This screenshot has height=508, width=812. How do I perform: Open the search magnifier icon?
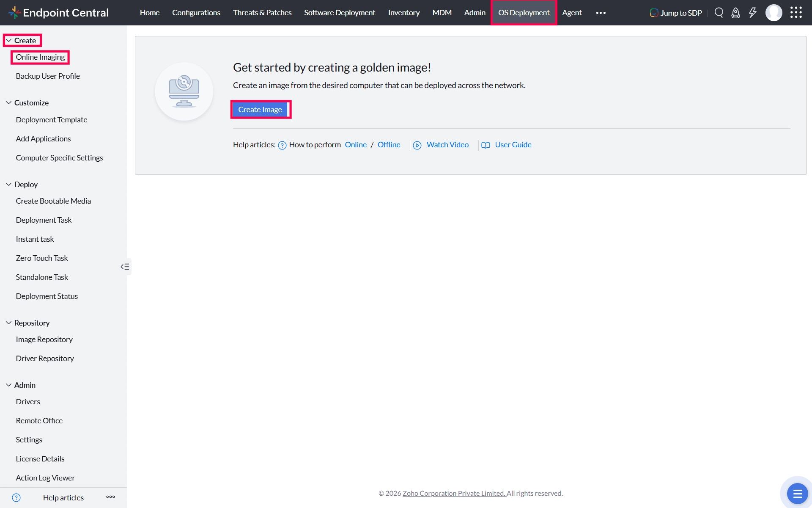(x=719, y=13)
